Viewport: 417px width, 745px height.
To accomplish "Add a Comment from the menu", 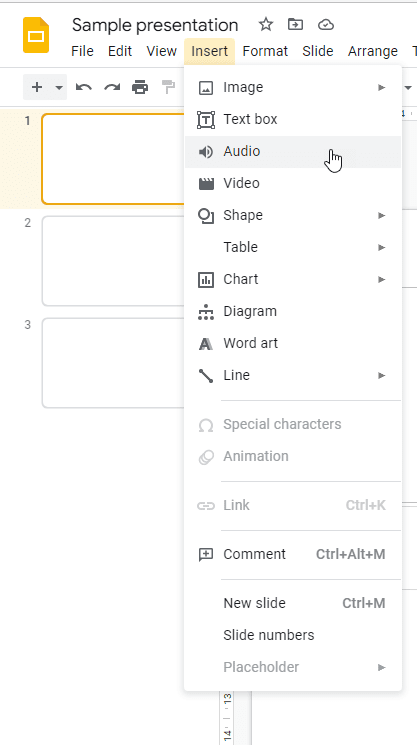I will click(293, 554).
